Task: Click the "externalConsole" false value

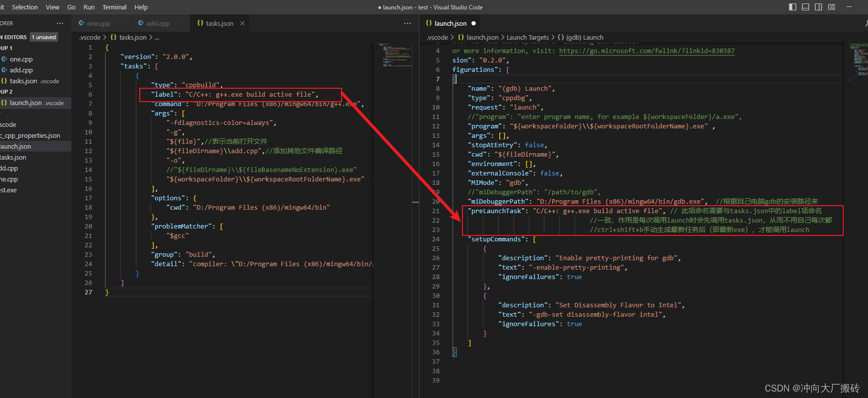Action: pos(550,173)
